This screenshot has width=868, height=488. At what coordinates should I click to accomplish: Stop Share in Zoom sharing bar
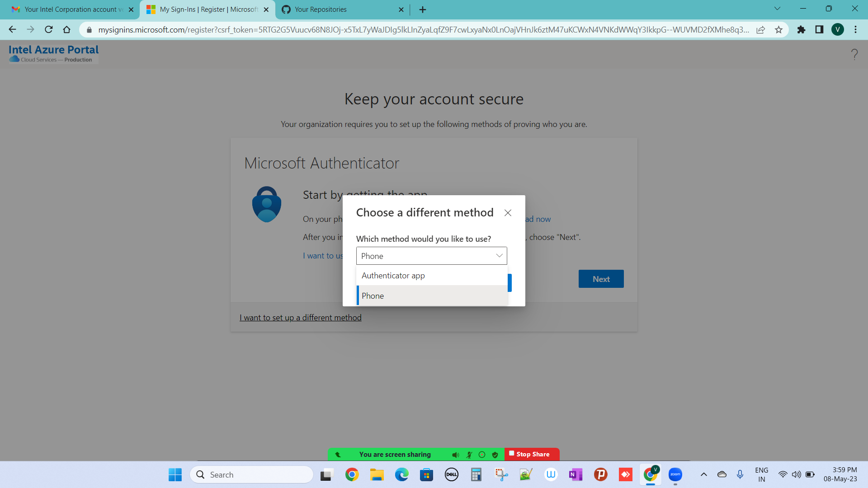tap(532, 454)
